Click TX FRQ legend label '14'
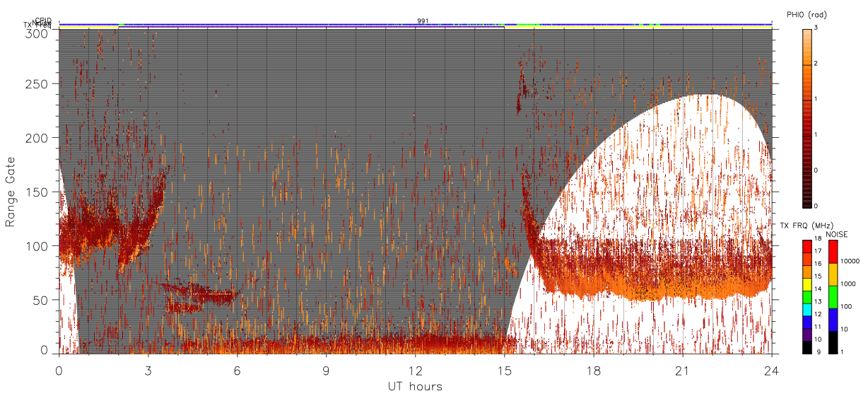 click(x=818, y=289)
